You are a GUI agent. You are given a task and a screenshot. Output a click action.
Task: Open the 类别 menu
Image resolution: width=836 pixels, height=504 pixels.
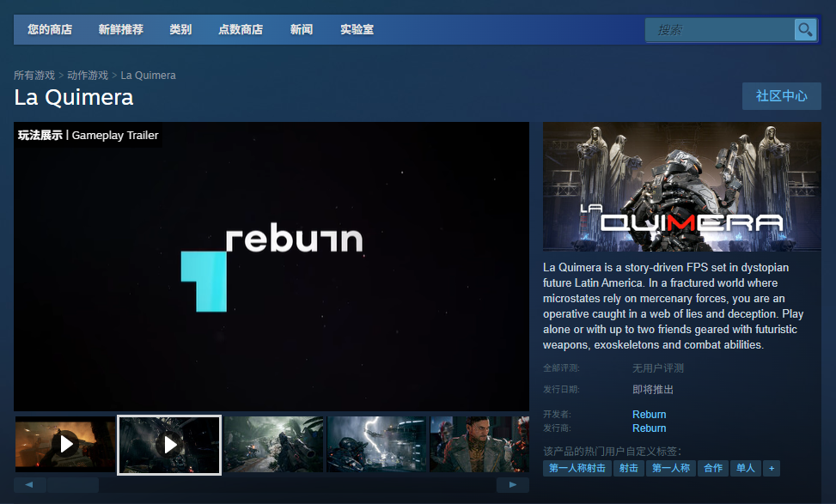(180, 29)
